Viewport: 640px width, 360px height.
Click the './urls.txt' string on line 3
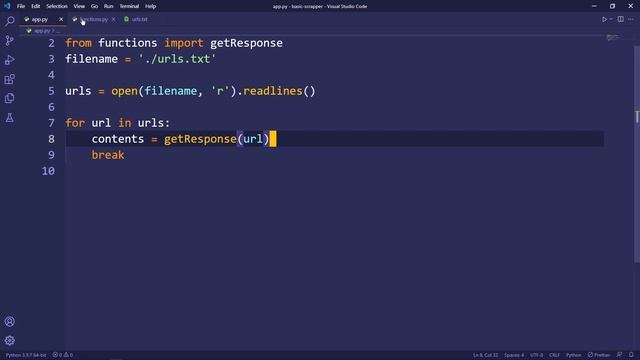(177, 59)
